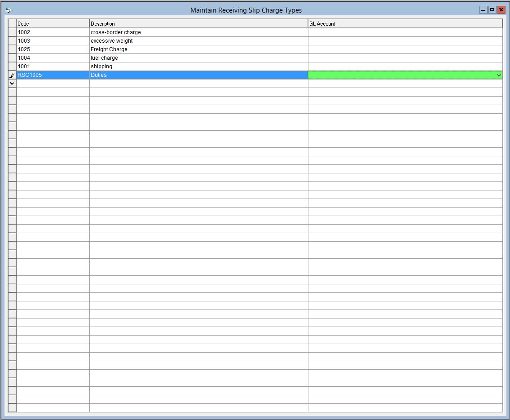Click the cross-border charge description

[x=198, y=32]
